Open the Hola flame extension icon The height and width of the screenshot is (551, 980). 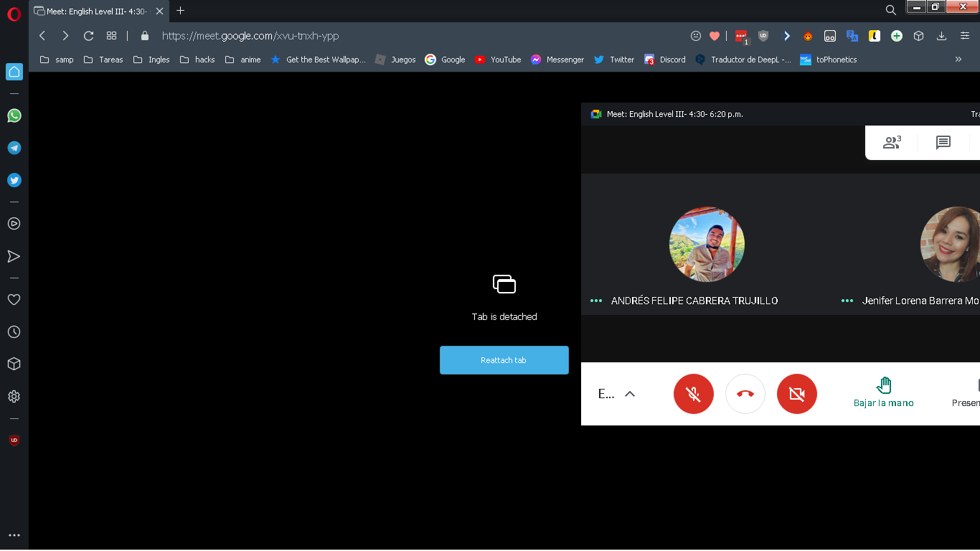click(808, 36)
